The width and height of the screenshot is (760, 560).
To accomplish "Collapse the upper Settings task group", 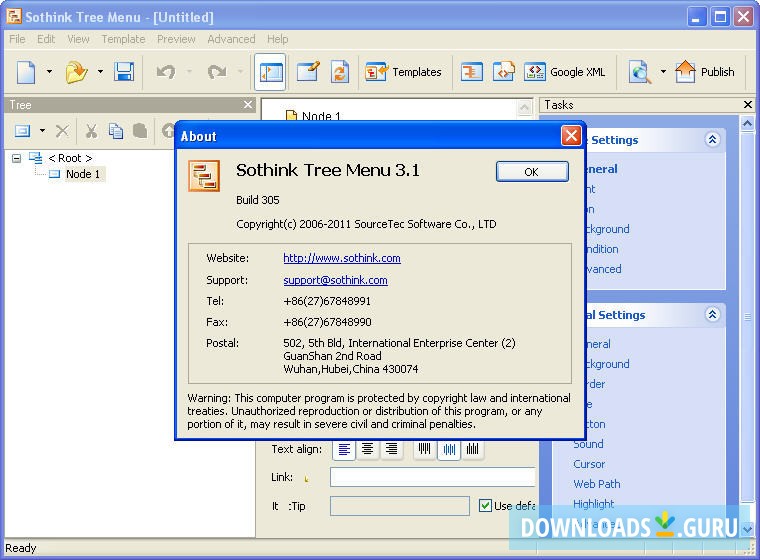I will click(x=712, y=140).
